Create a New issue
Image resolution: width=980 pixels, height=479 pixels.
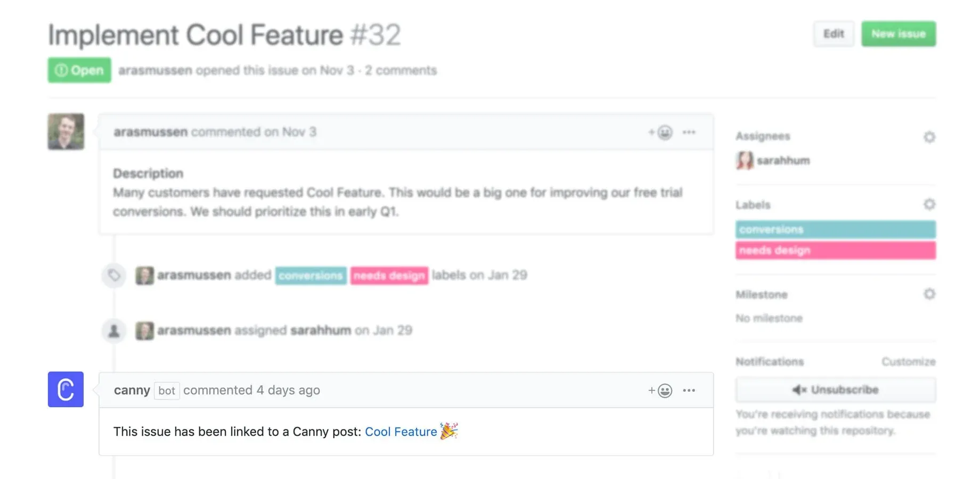899,34
